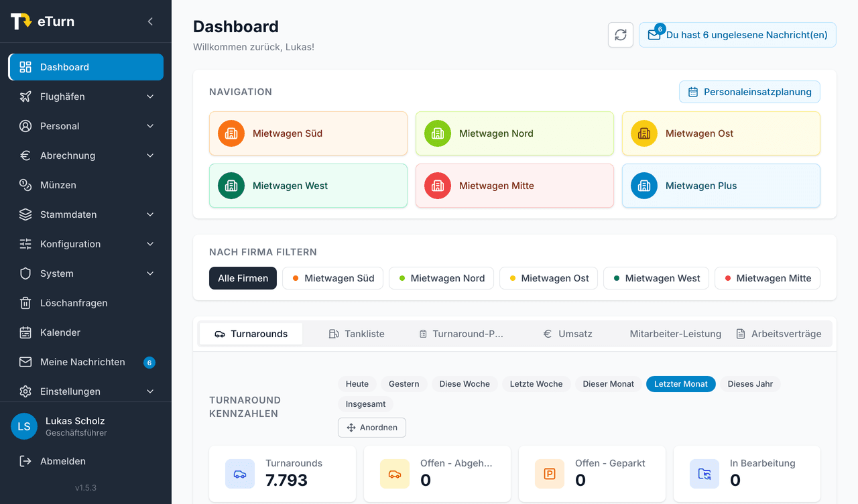This screenshot has height=504, width=858.
Task: Open the Arbeitsverträge tab
Action: [779, 334]
